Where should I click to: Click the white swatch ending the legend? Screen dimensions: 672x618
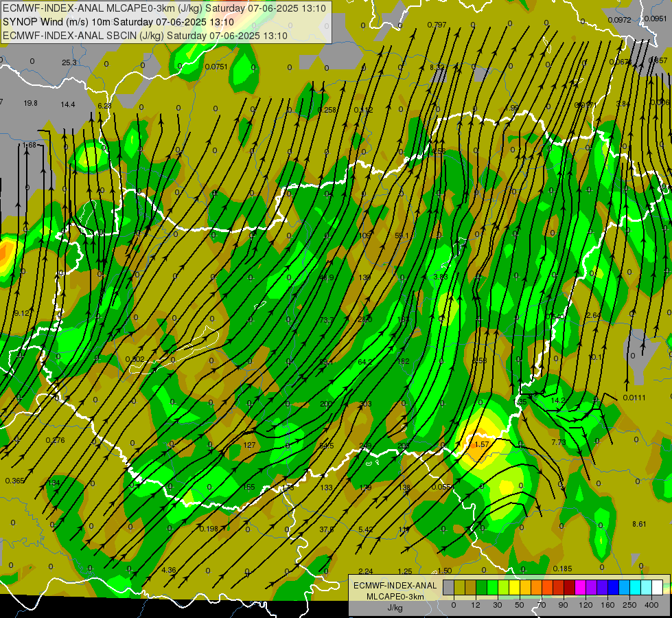[x=657, y=587]
